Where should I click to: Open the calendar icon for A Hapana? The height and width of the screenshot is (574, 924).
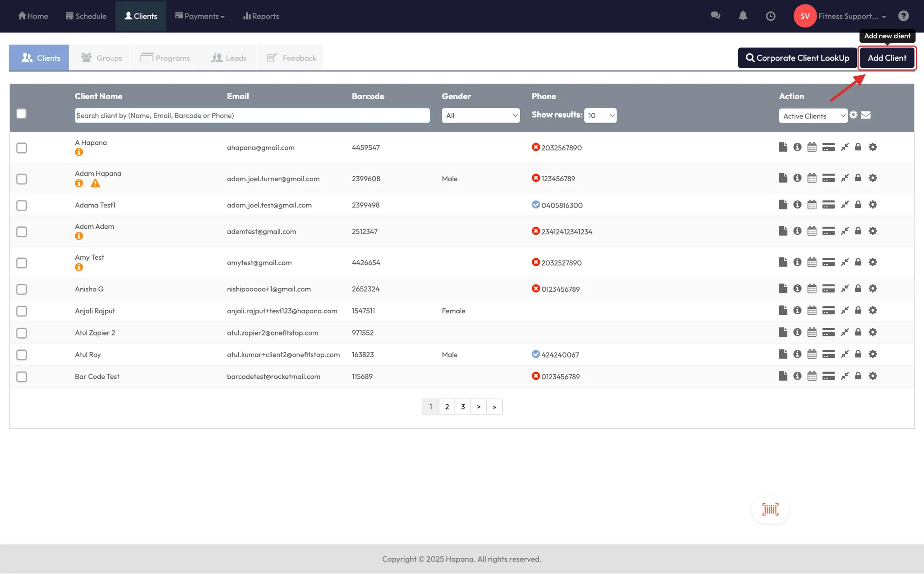812,147
